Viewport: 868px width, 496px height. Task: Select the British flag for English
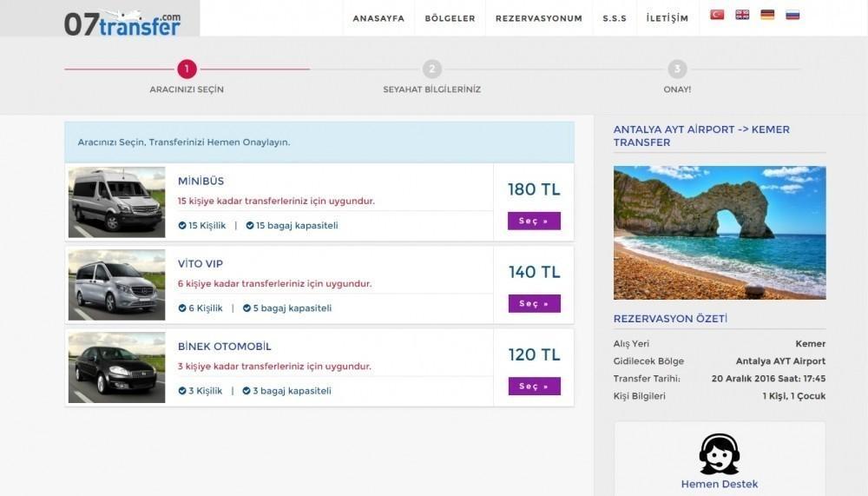(742, 15)
